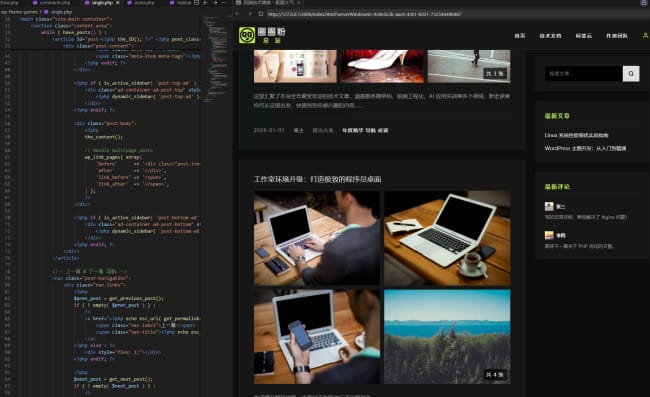Open the comment mentioning PHP
This screenshot has width=650, height=397.
coord(579,246)
